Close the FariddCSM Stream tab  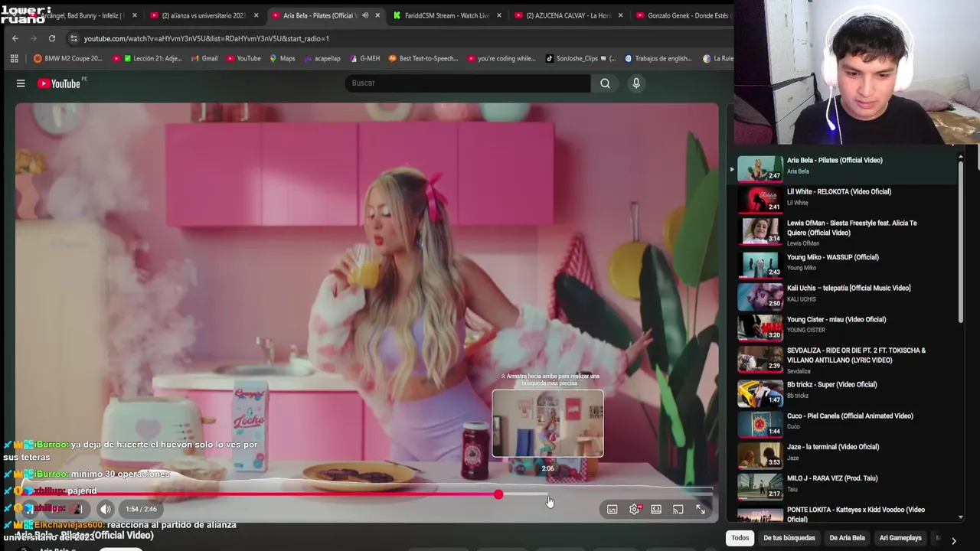[499, 15]
